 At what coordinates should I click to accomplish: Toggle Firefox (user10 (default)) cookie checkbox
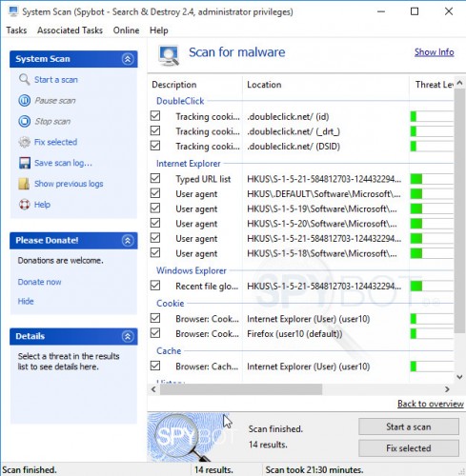tap(155, 333)
